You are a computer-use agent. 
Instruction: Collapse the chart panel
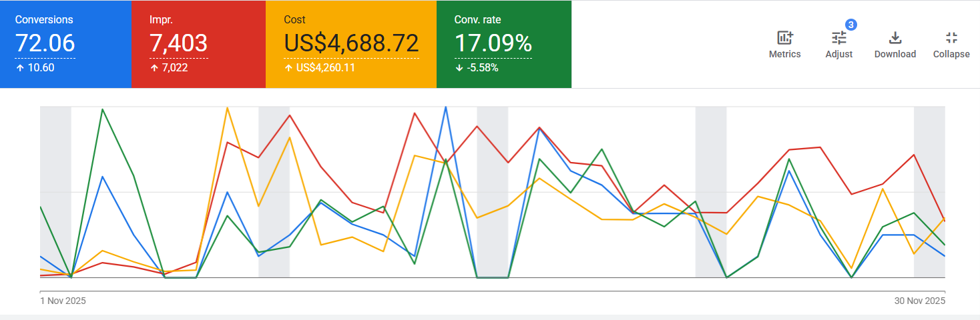click(x=951, y=38)
